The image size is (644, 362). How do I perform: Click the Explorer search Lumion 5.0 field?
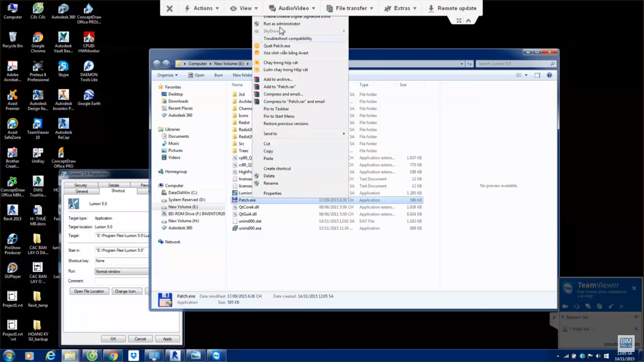click(x=513, y=64)
